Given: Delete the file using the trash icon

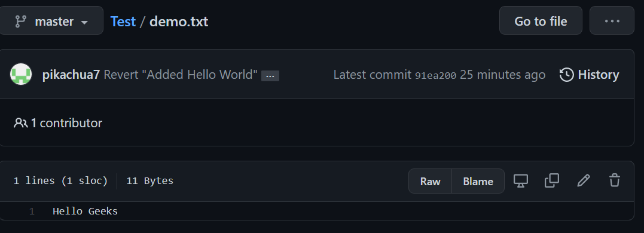Looking at the screenshot, I should pyautogui.click(x=615, y=180).
